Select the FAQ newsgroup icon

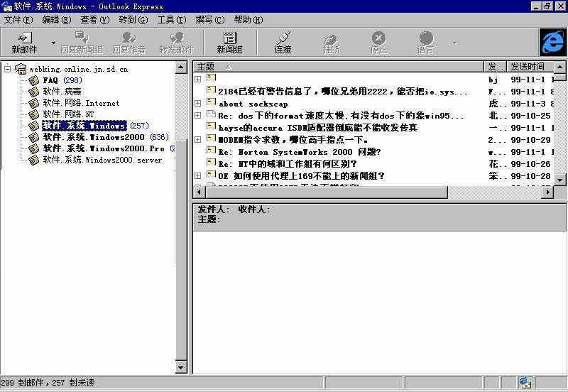pyautogui.click(x=33, y=80)
